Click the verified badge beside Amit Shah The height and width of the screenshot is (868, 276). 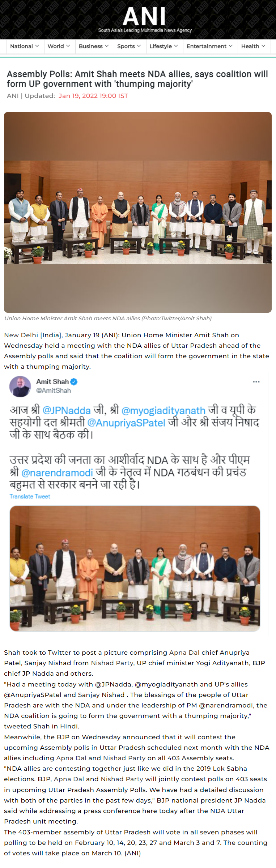click(74, 381)
